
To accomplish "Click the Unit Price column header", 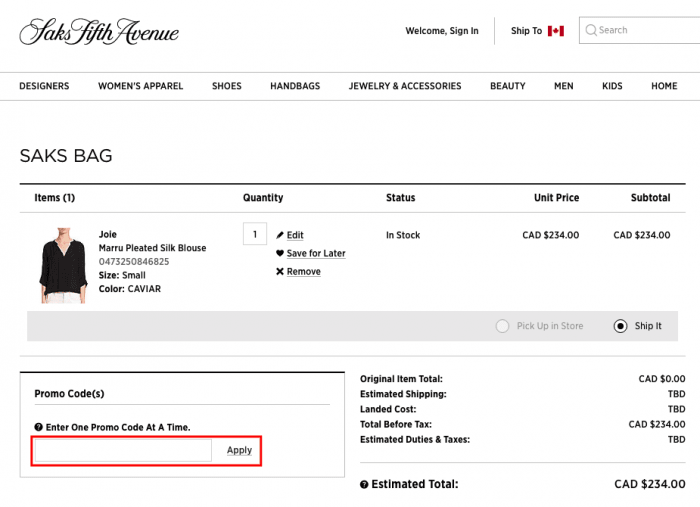I will tap(556, 198).
